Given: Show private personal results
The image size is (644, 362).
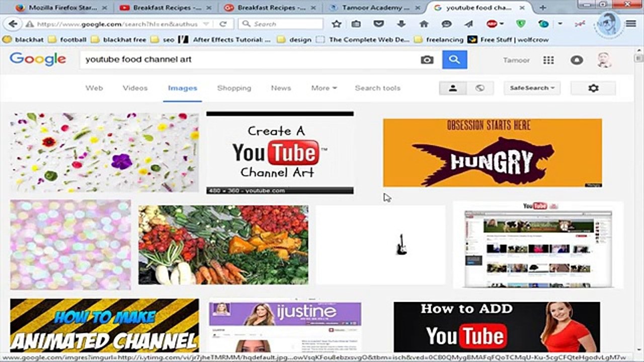Looking at the screenshot, I should click(x=453, y=88).
